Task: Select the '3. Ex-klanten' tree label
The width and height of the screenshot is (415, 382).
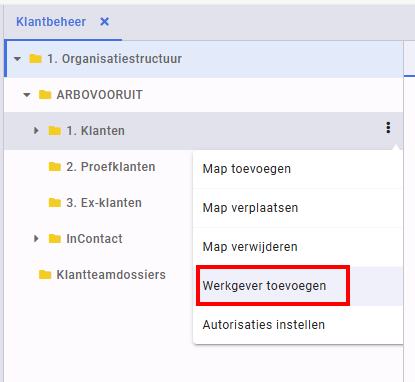Action: (104, 203)
